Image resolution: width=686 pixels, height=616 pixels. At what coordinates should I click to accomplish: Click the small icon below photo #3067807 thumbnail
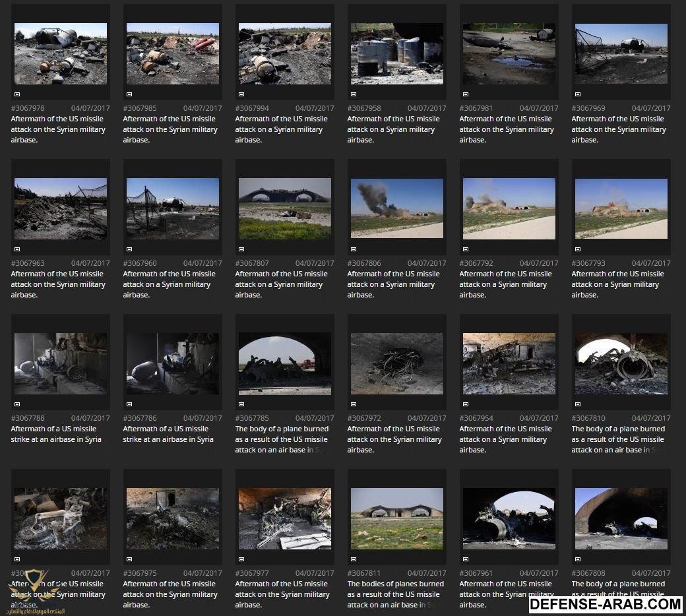[x=241, y=249]
